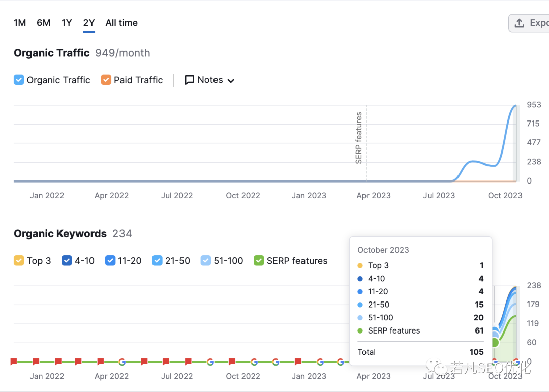Viewport: 549px width, 392px height.
Task: Toggle the SERP features checkbox
Action: 259,261
